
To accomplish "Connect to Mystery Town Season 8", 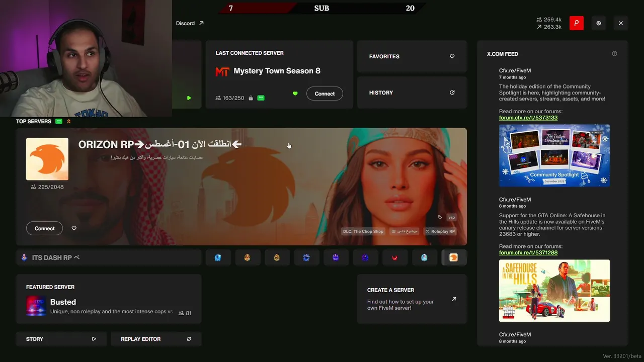I will click(x=325, y=94).
